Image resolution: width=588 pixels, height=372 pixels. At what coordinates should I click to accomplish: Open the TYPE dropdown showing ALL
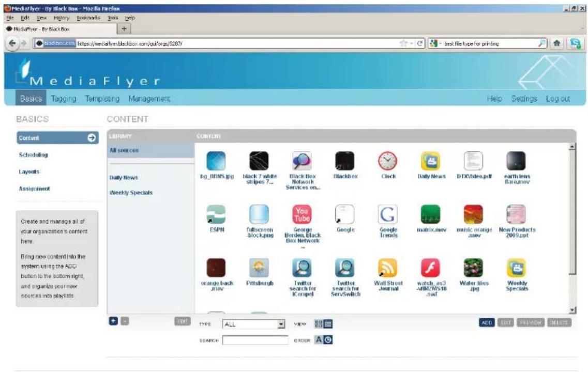(254, 324)
